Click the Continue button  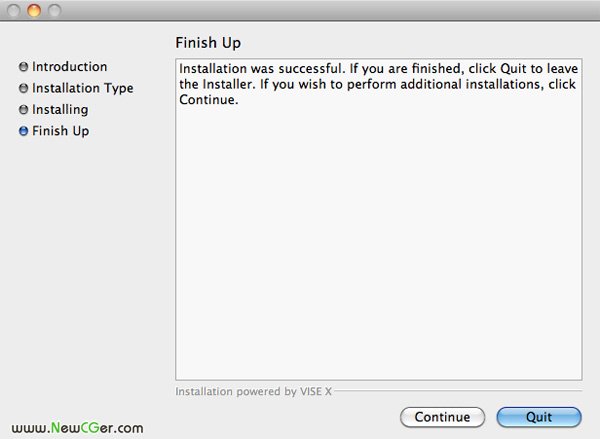coord(442,417)
